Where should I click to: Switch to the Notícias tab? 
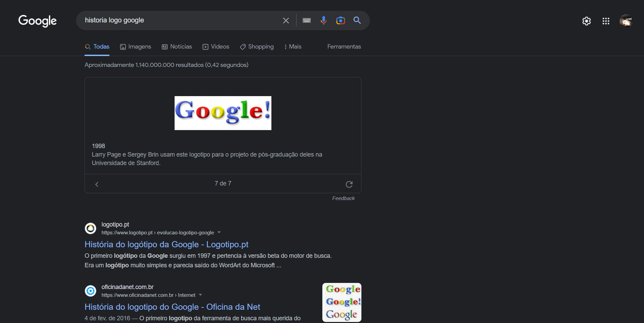(177, 47)
